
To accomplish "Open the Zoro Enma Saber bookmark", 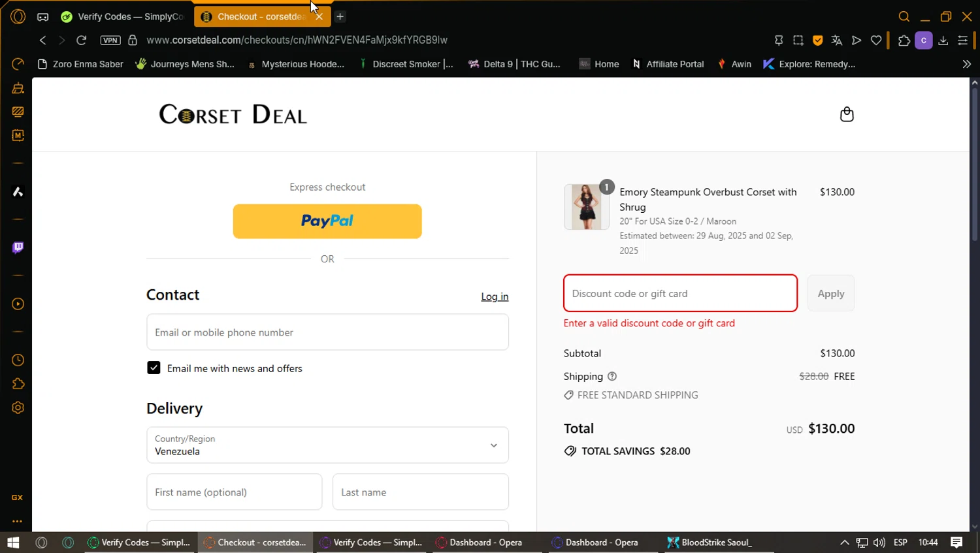I will click(80, 64).
